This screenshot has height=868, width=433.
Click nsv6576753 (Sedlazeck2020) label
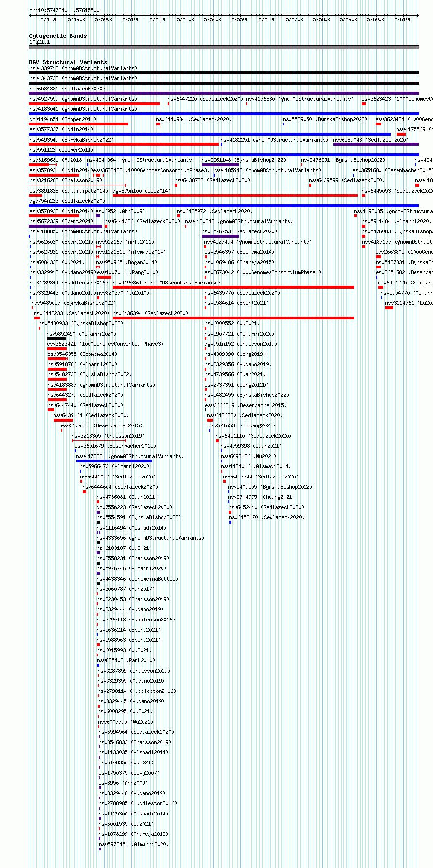240,231
